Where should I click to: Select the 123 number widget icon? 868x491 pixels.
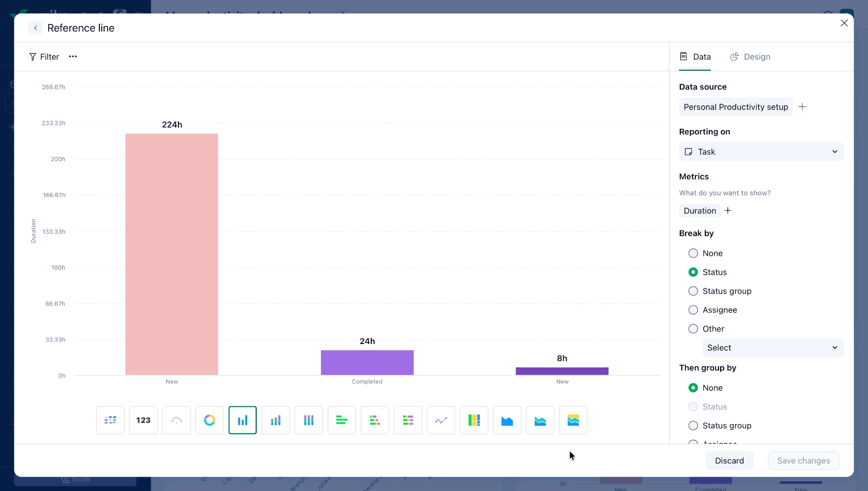point(143,420)
